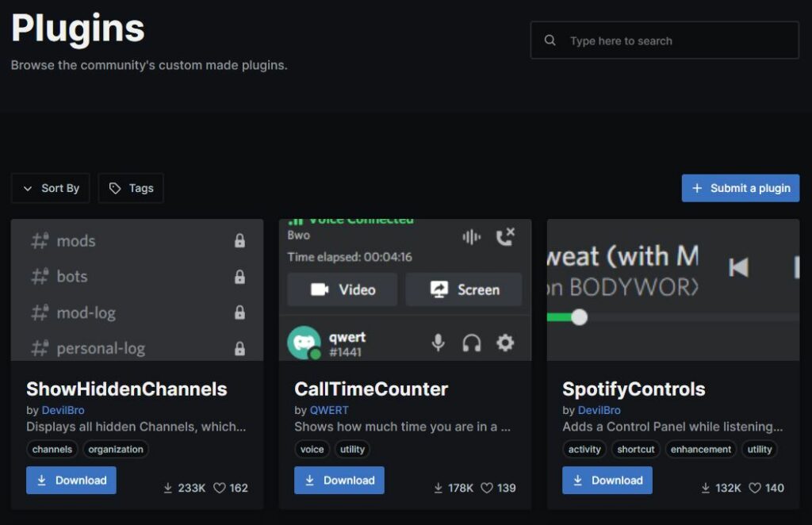Viewport: 812px width, 525px height.
Task: Toggle the heart on CallTimeCounter
Action: coord(485,489)
